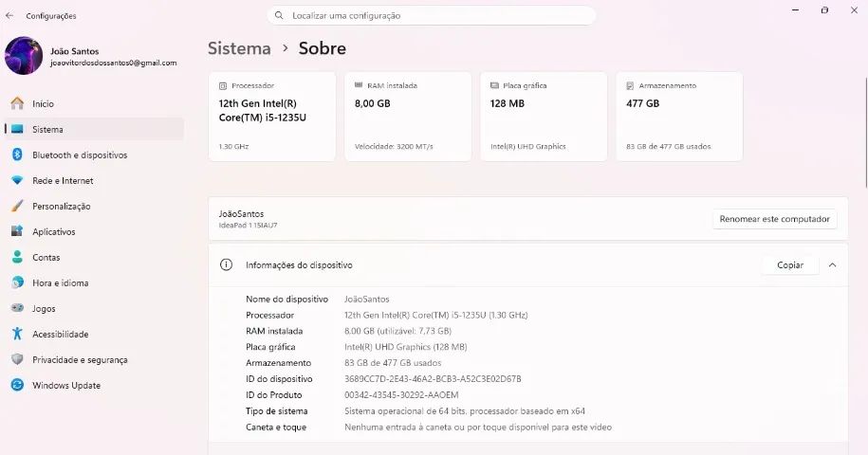Select the Privacidade e segurança shield icon
This screenshot has width=868, height=455.
(17, 359)
